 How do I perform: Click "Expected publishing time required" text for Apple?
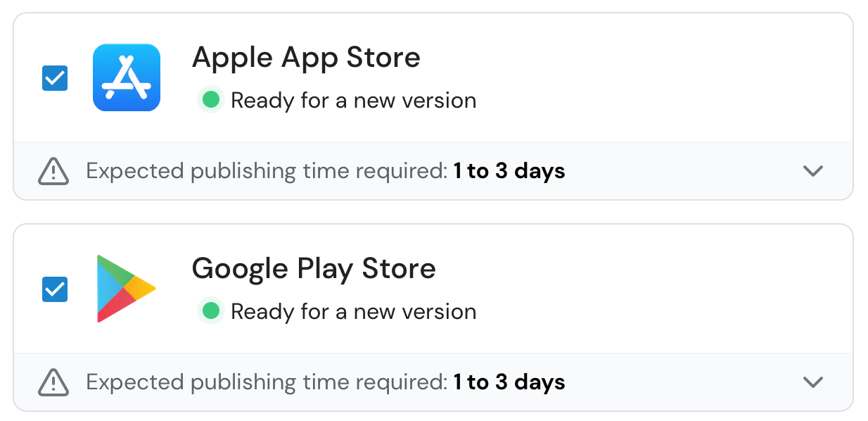pyautogui.click(x=267, y=171)
